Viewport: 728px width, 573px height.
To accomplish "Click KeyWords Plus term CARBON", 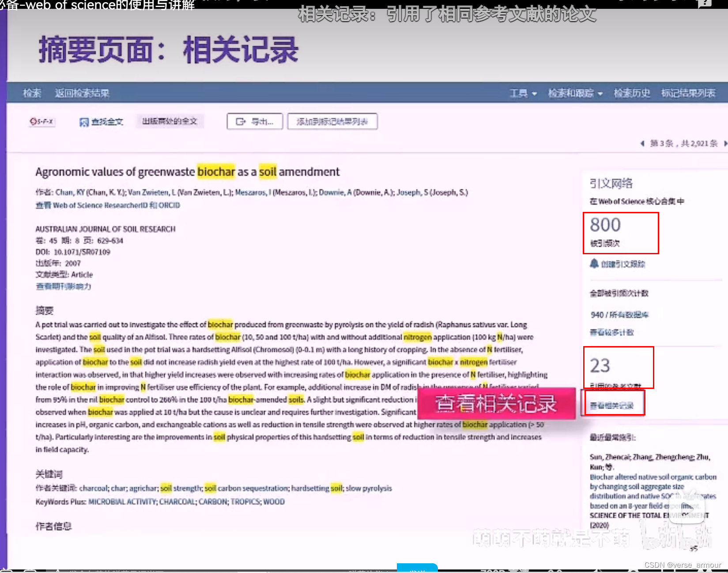I will click(213, 502).
